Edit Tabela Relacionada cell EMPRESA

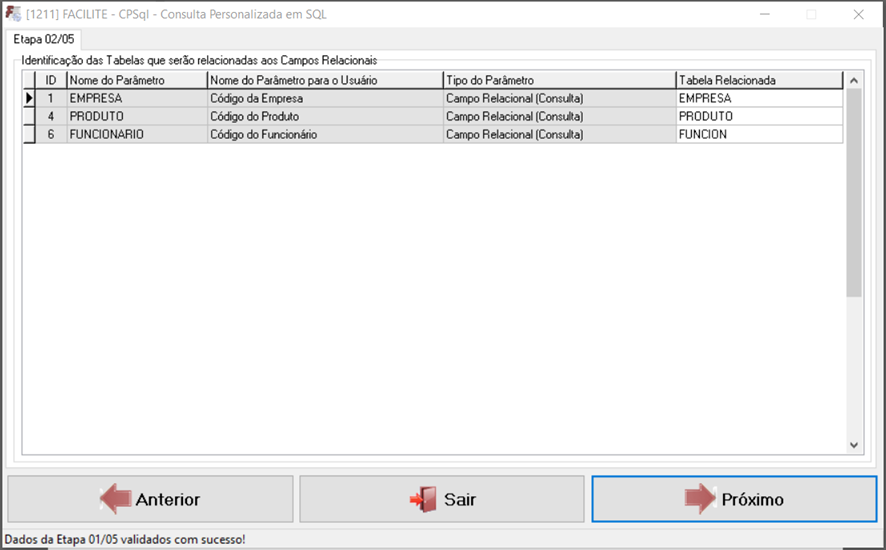coord(759,98)
